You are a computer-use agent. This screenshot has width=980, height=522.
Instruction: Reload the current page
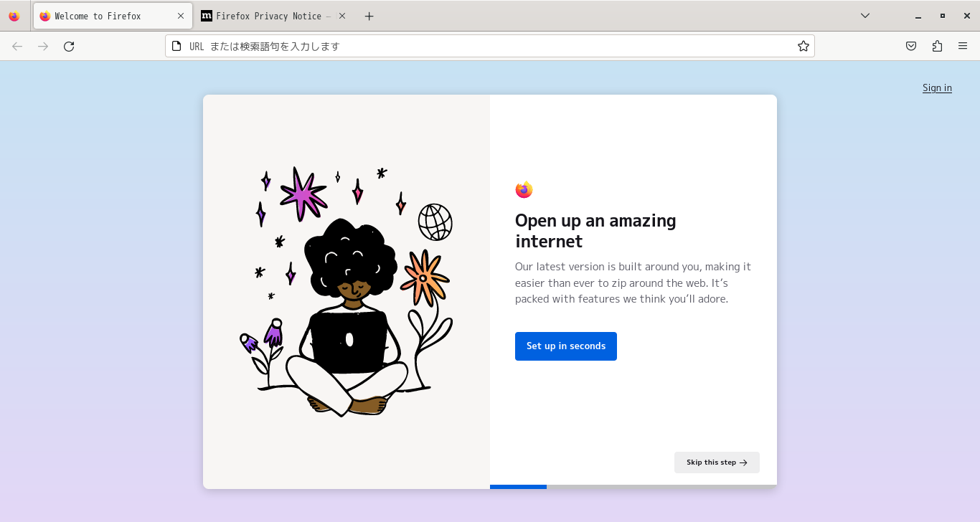tap(69, 46)
